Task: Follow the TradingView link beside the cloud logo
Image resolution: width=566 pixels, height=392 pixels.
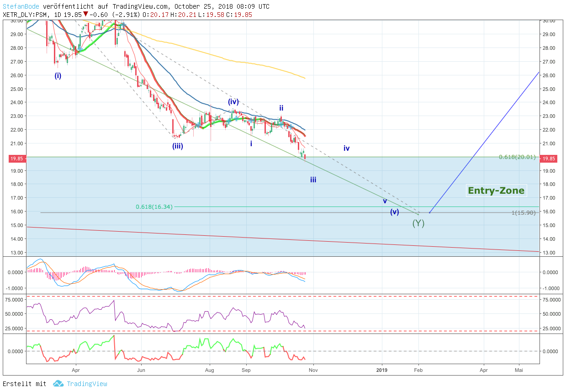Action: [87, 384]
